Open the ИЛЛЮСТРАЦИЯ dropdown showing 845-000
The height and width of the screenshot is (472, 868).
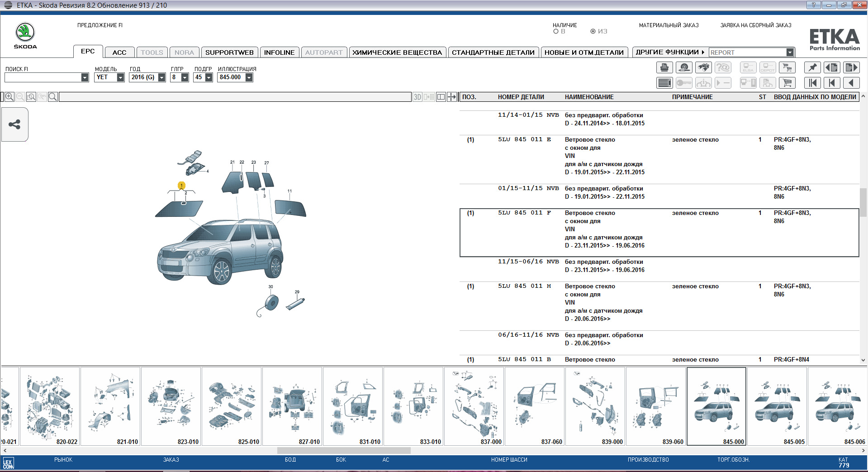point(249,77)
